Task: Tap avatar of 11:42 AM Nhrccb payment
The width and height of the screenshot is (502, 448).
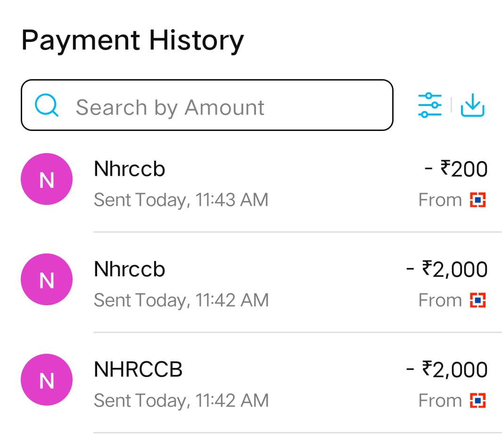Action: point(47,279)
